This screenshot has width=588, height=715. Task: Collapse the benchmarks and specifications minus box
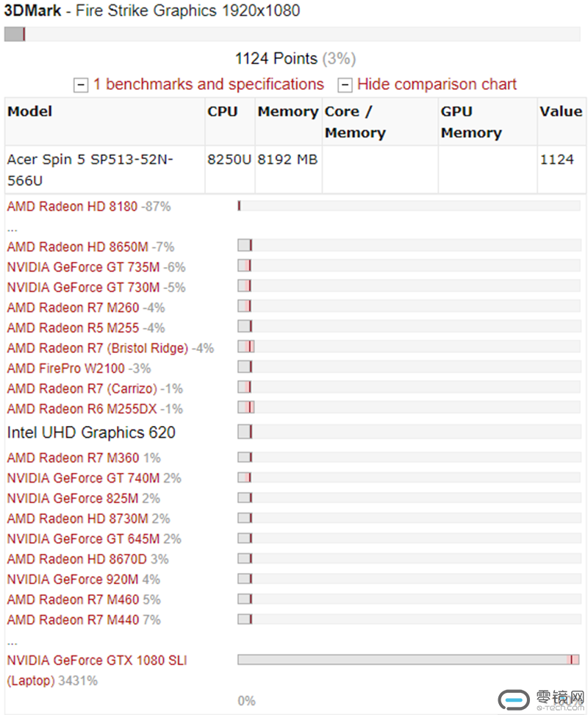tap(81, 85)
